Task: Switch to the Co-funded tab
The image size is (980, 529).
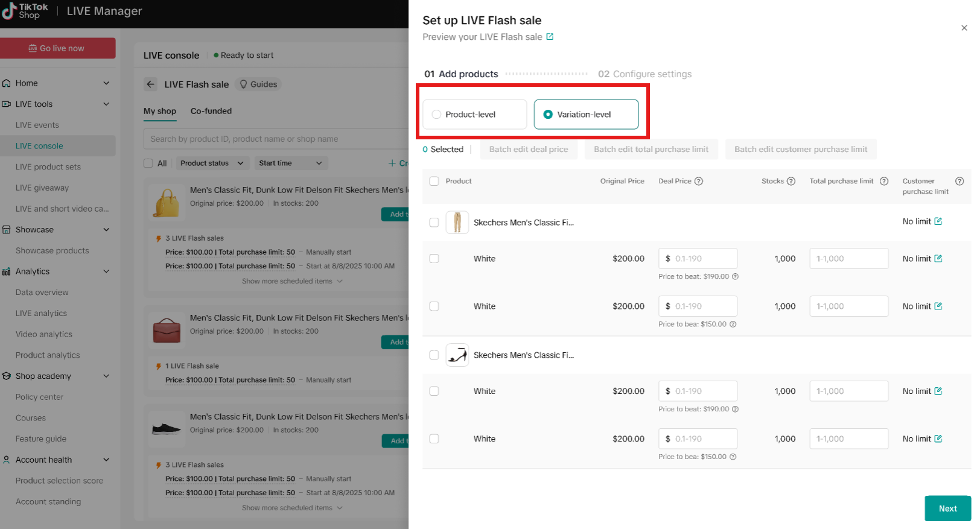Action: pos(211,111)
